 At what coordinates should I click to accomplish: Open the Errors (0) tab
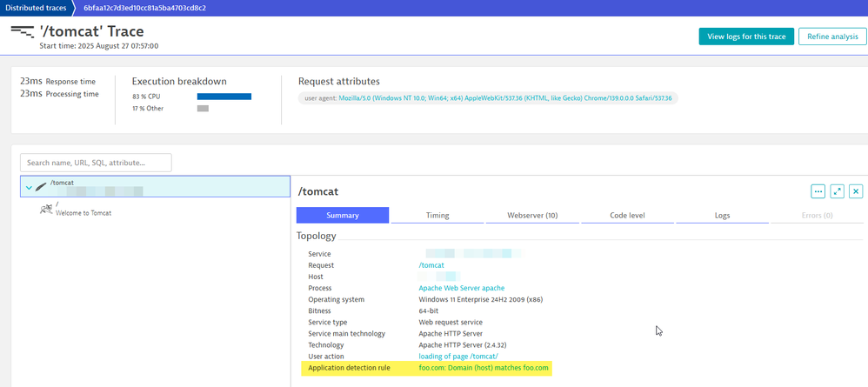point(817,216)
